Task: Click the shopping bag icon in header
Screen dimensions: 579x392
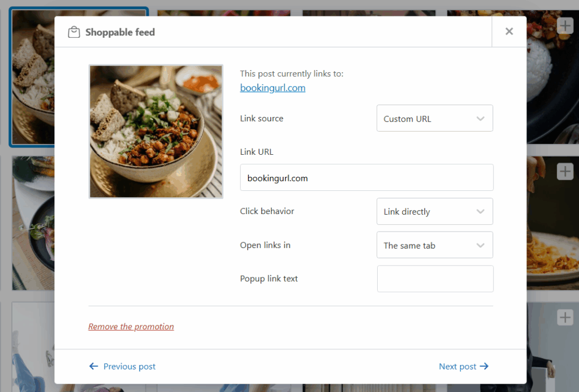Action: 74,32
